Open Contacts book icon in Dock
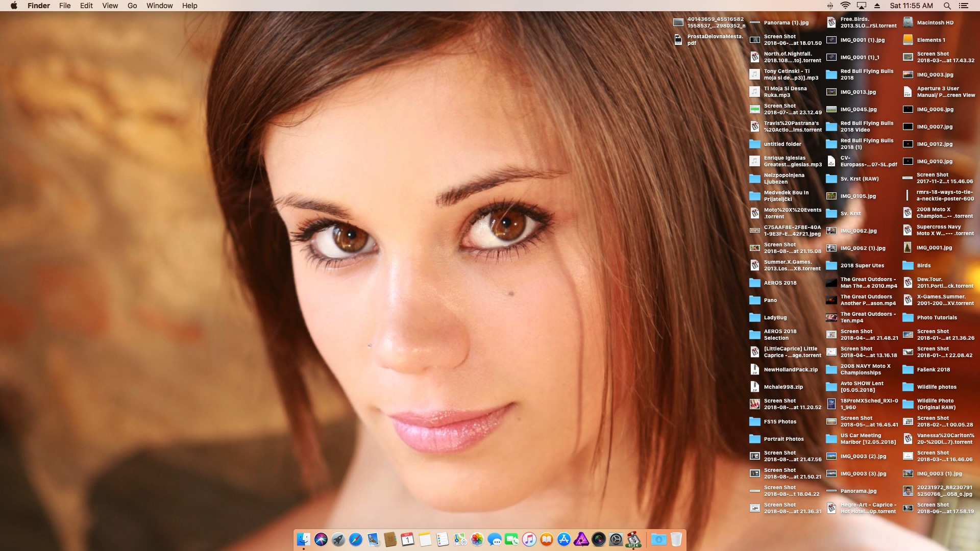980x551 pixels. tap(390, 539)
